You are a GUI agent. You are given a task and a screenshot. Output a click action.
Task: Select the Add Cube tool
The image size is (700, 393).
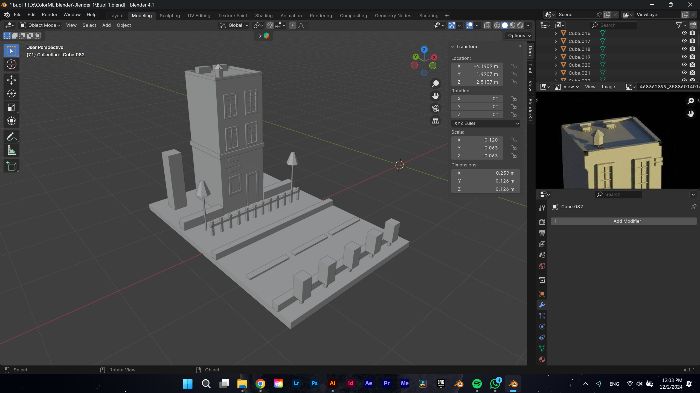[12, 167]
